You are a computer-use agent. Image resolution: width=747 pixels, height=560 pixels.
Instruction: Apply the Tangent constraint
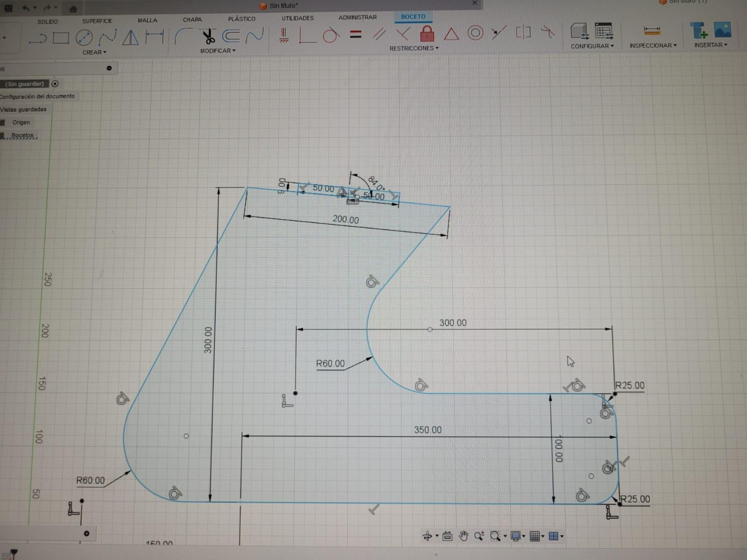tap(331, 35)
